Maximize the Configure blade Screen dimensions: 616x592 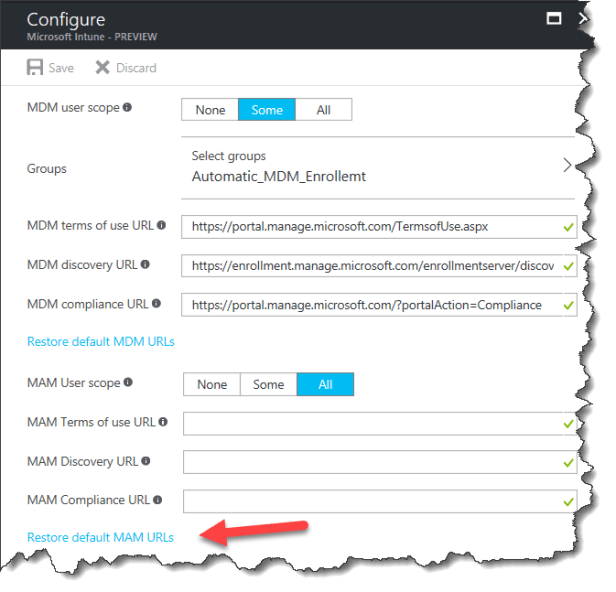click(x=553, y=18)
